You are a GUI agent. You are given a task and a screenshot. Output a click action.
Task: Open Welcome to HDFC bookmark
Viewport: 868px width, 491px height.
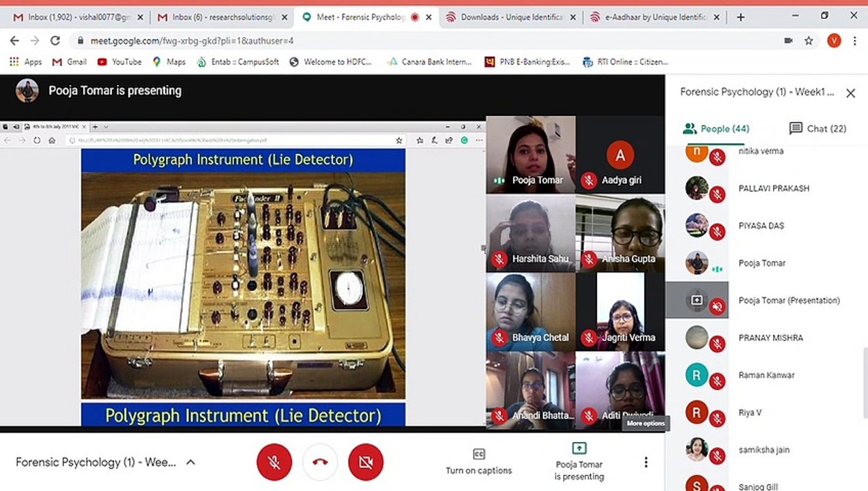tap(331, 62)
